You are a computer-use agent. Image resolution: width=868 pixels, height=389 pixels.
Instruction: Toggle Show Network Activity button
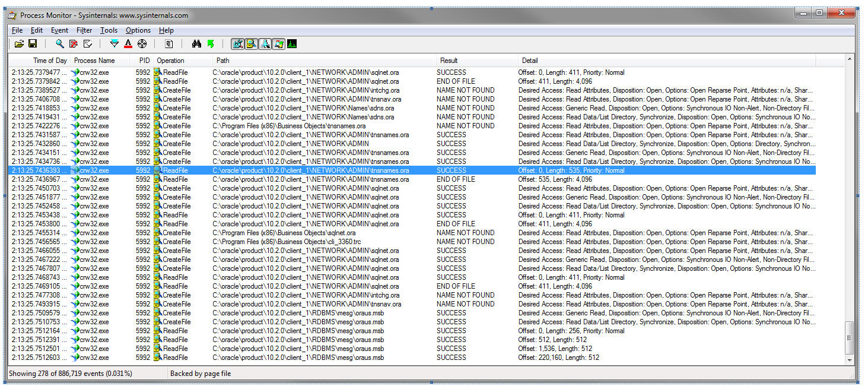pos(265,44)
